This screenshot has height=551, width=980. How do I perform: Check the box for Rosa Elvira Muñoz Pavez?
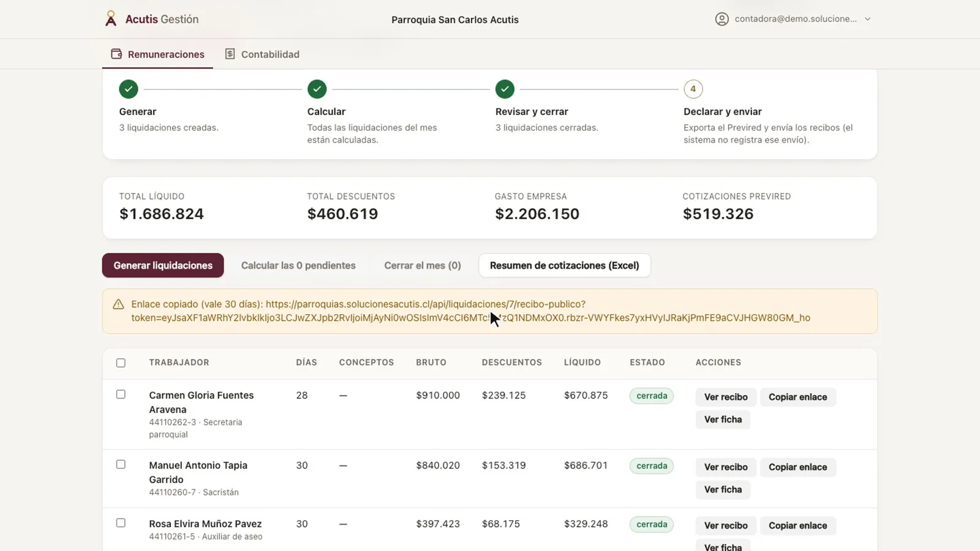tap(121, 523)
